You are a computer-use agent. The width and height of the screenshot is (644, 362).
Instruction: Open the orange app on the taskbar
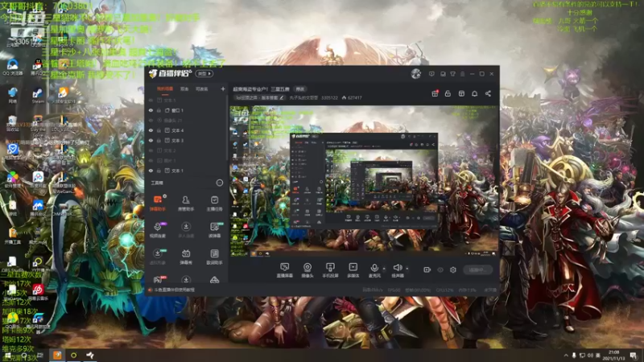coord(57,355)
